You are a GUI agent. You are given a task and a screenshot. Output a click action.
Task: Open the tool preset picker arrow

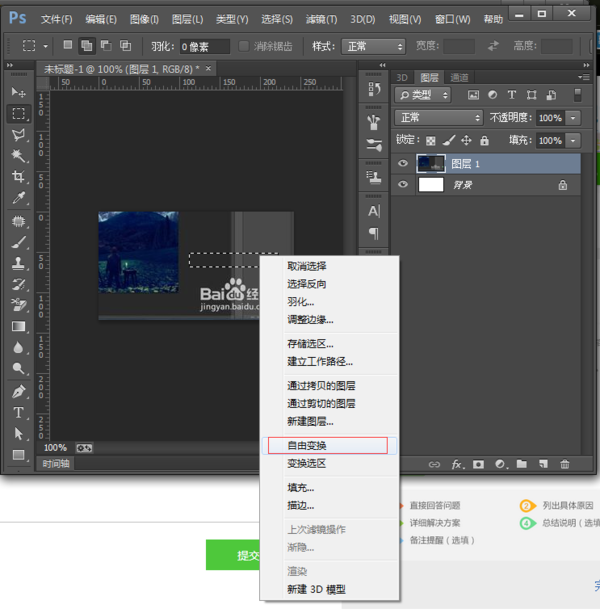(x=45, y=46)
